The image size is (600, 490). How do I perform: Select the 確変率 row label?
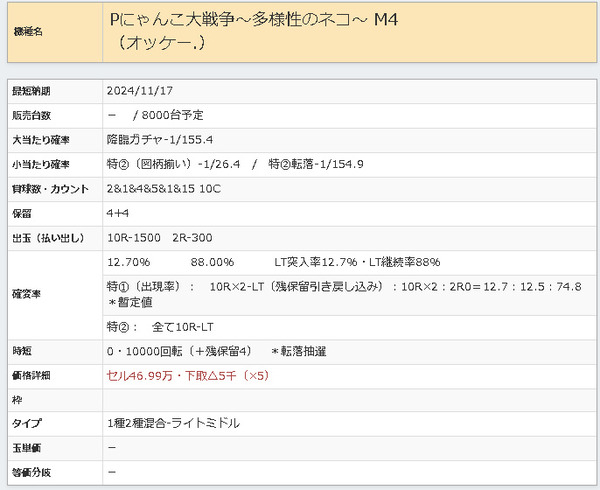[x=26, y=294]
